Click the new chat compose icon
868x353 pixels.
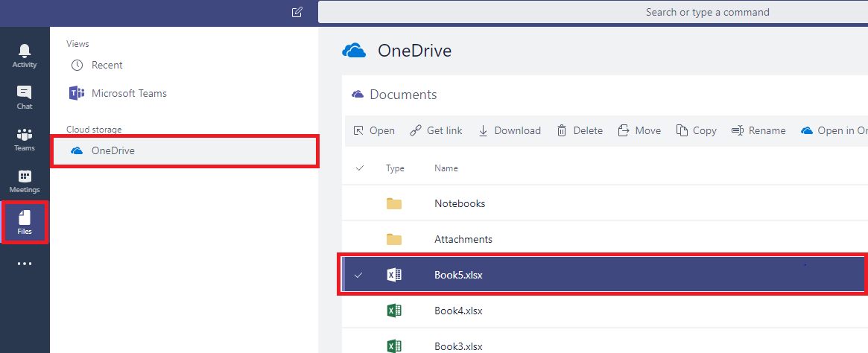coord(297,12)
